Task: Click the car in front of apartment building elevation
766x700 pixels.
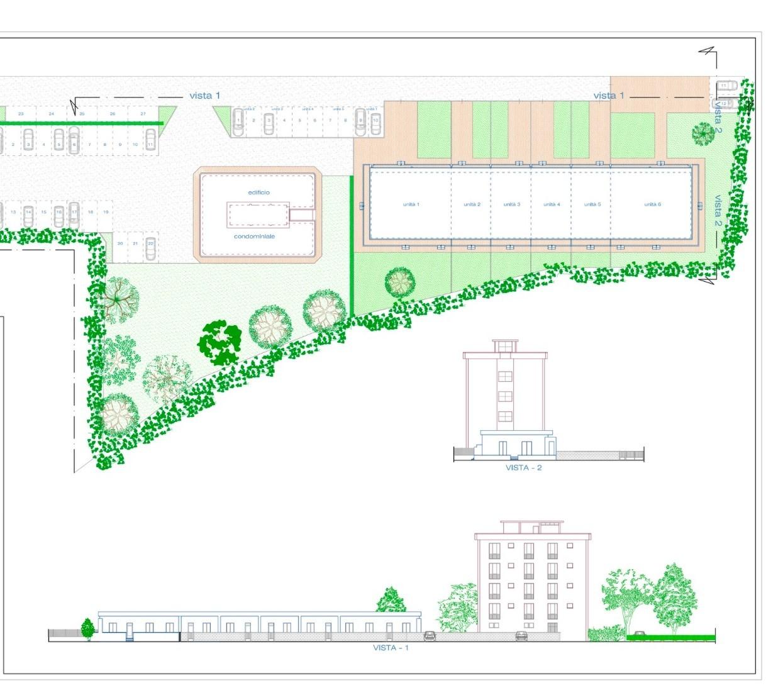Action: point(521,636)
